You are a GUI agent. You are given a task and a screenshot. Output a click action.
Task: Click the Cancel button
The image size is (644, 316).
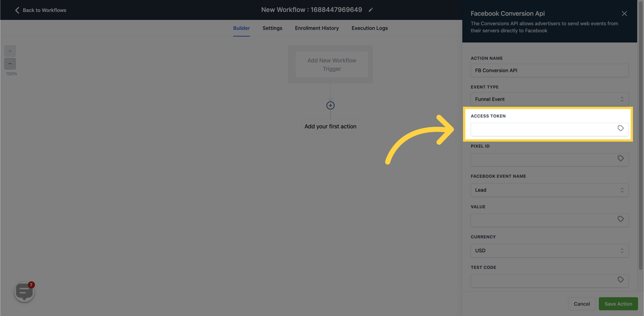pos(582,304)
